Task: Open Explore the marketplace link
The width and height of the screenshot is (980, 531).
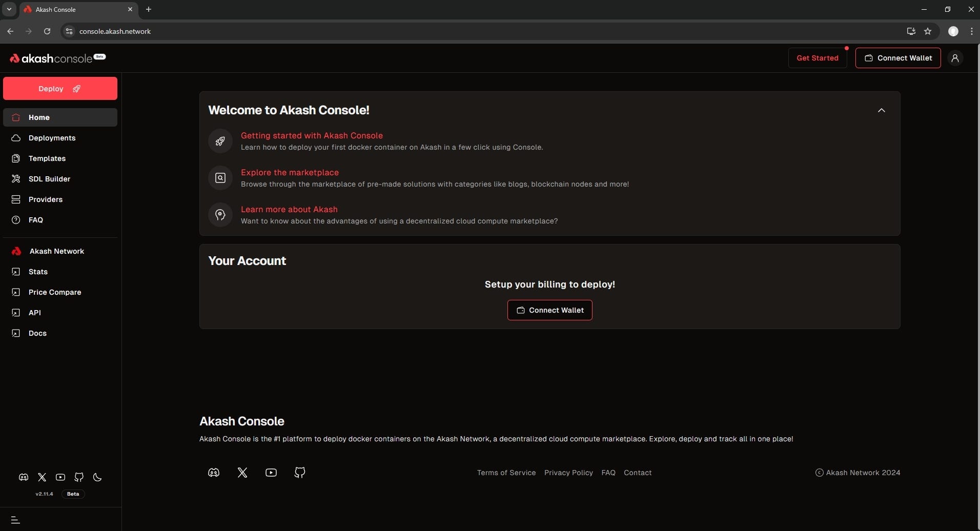Action: click(x=290, y=172)
